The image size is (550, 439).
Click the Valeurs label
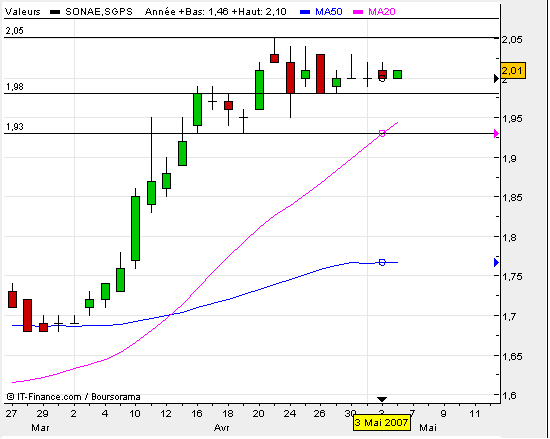tap(23, 12)
